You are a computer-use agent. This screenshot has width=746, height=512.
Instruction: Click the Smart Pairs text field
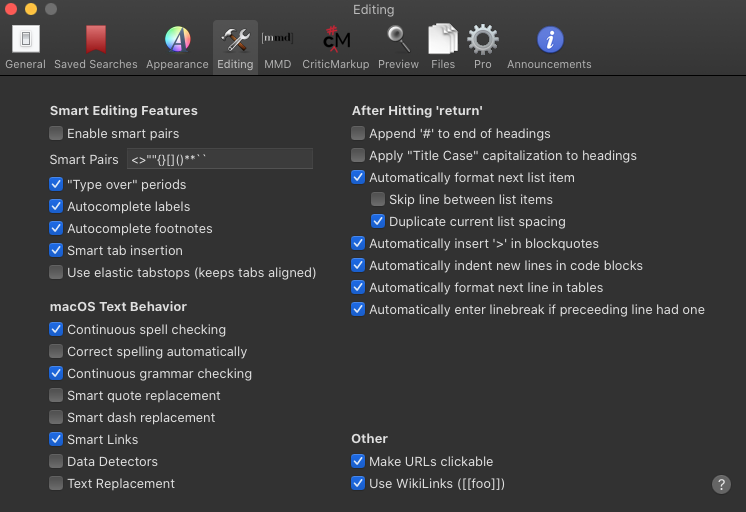pyautogui.click(x=219, y=159)
